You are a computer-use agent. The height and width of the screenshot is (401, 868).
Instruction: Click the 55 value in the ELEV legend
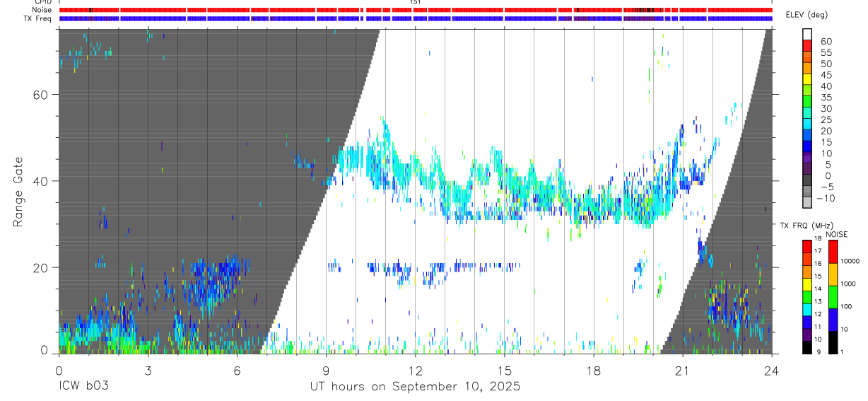[x=826, y=52]
